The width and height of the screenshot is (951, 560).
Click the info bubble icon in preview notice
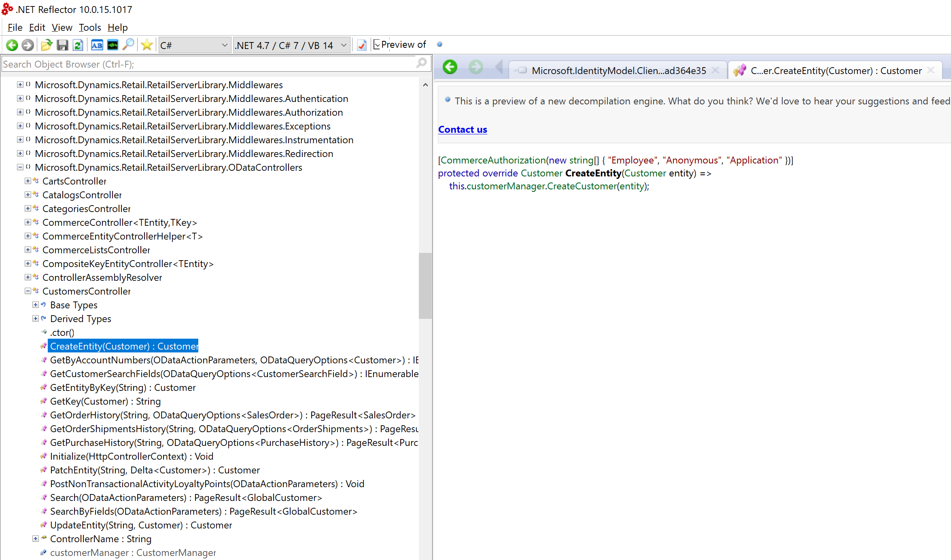[448, 100]
